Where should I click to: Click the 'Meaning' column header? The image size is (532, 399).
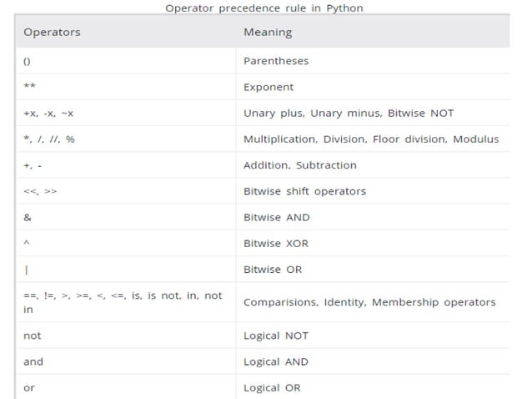pos(268,33)
